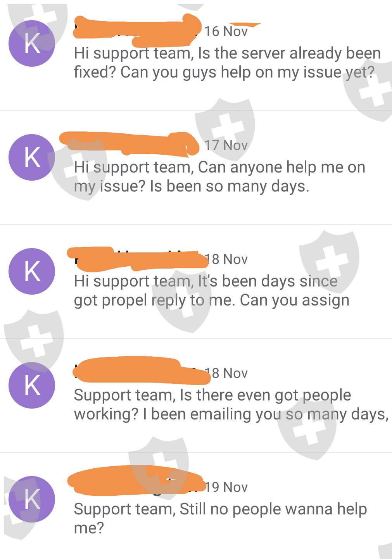Click the 19 Nov date label
This screenshot has height=559, width=392.
(226, 487)
